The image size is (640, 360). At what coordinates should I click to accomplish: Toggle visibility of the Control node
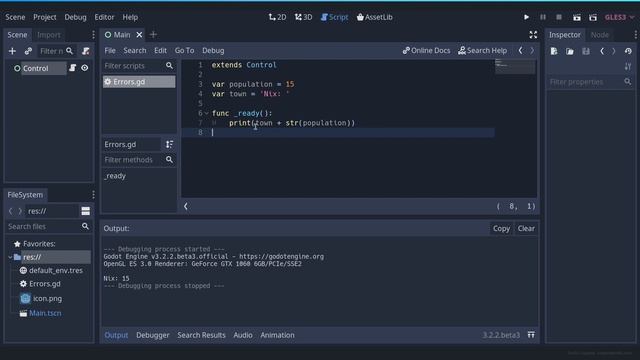(84, 68)
